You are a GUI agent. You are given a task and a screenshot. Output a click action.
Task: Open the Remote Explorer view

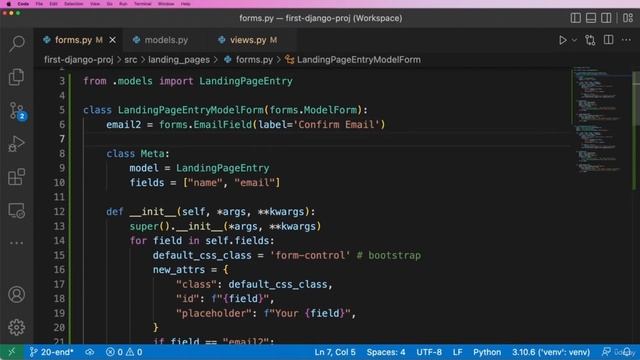click(x=17, y=211)
